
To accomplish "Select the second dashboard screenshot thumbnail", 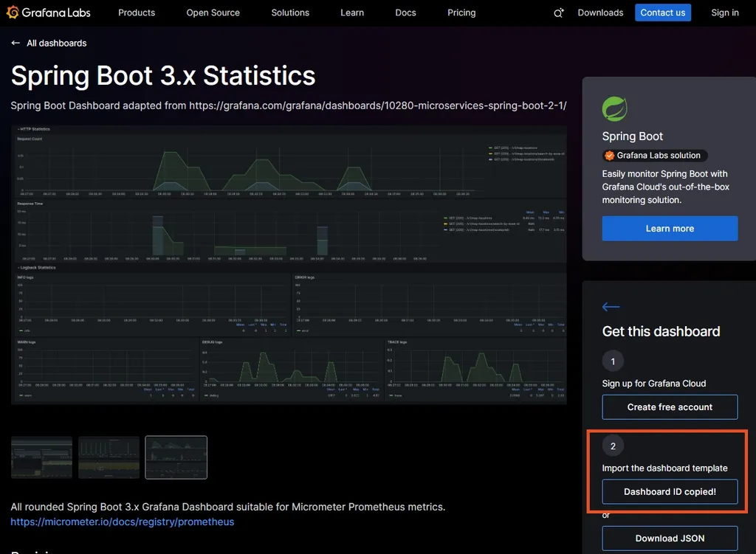I will click(x=109, y=457).
